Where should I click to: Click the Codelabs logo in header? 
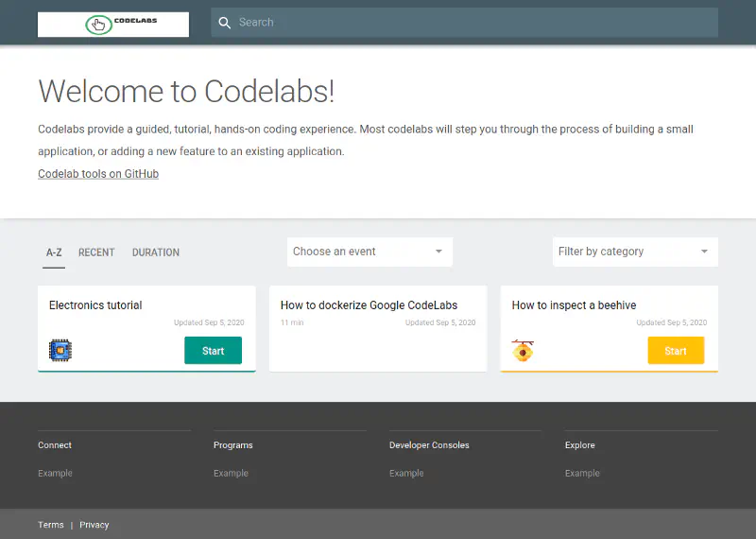(x=112, y=25)
